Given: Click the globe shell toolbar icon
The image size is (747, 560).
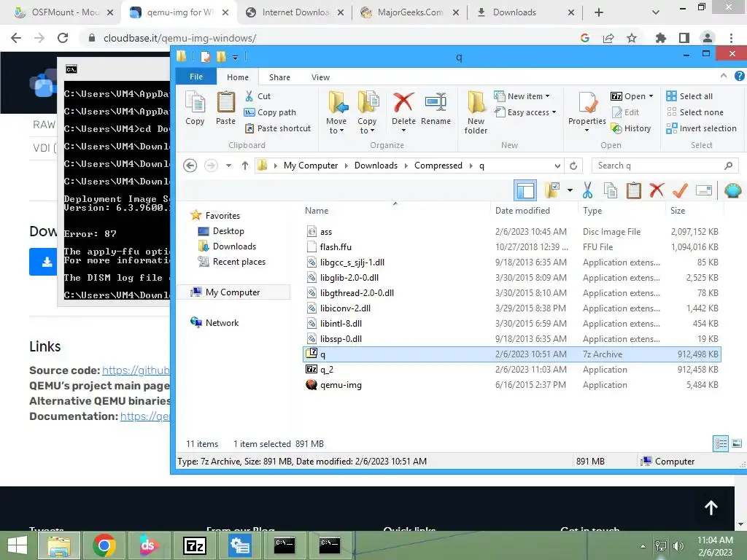Looking at the screenshot, I should click(732, 190).
